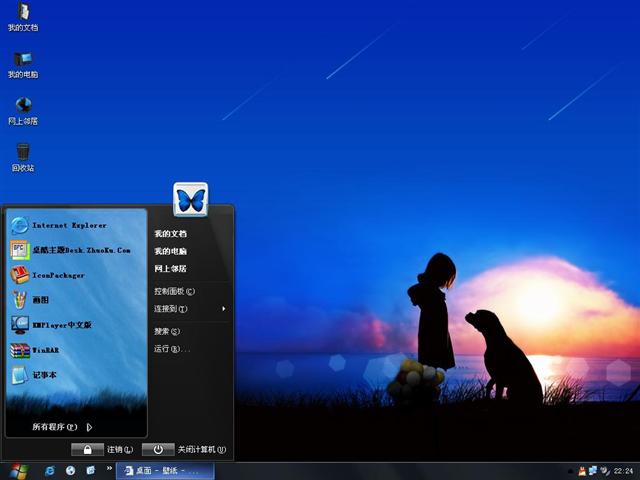Open 网上邻居 desktop icon
Screen dimensions: 640x480
23,111
